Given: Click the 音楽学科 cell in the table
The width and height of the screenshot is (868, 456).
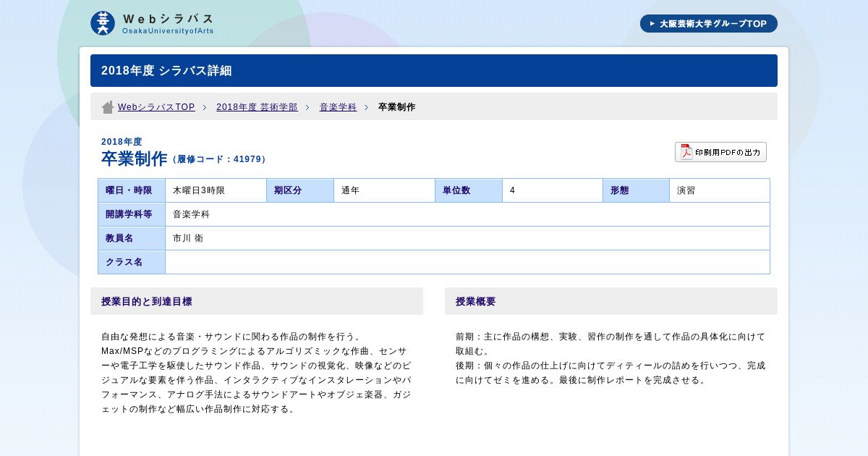Looking at the screenshot, I should point(467,214).
